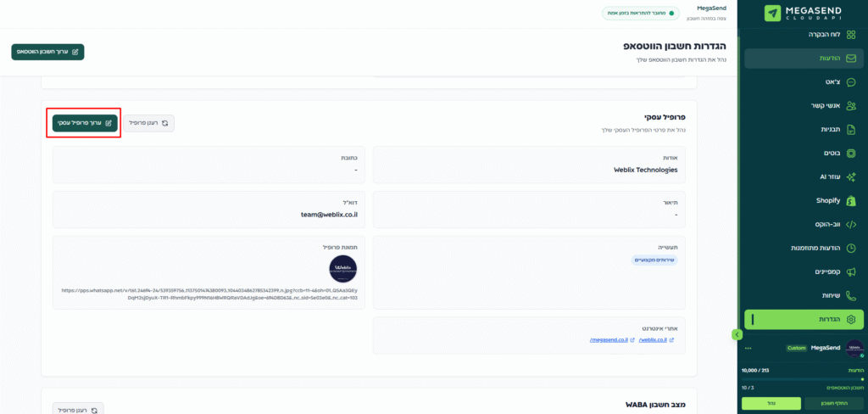The image size is (868, 414).
Task: Click the Weblix profile picture thumbnail
Action: pyautogui.click(x=343, y=268)
